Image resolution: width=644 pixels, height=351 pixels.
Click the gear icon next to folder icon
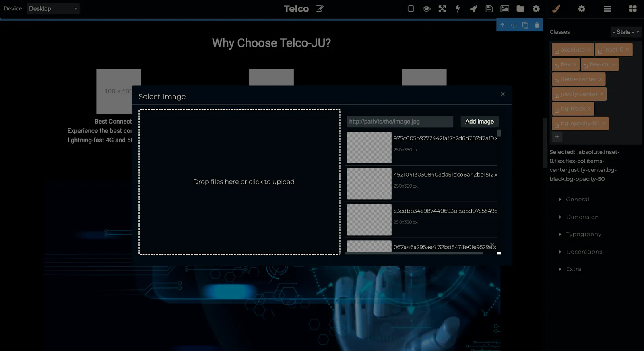[x=536, y=8]
